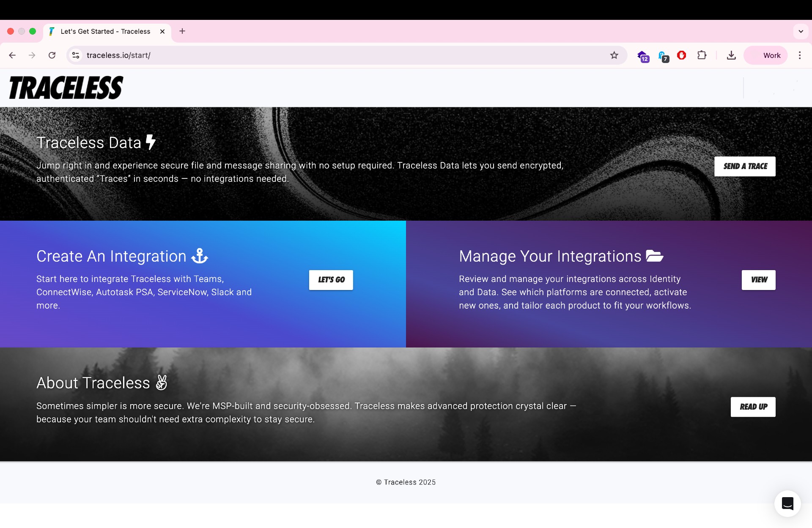The width and height of the screenshot is (812, 528).
Task: Click the red Opera-style extension icon
Action: (681, 55)
